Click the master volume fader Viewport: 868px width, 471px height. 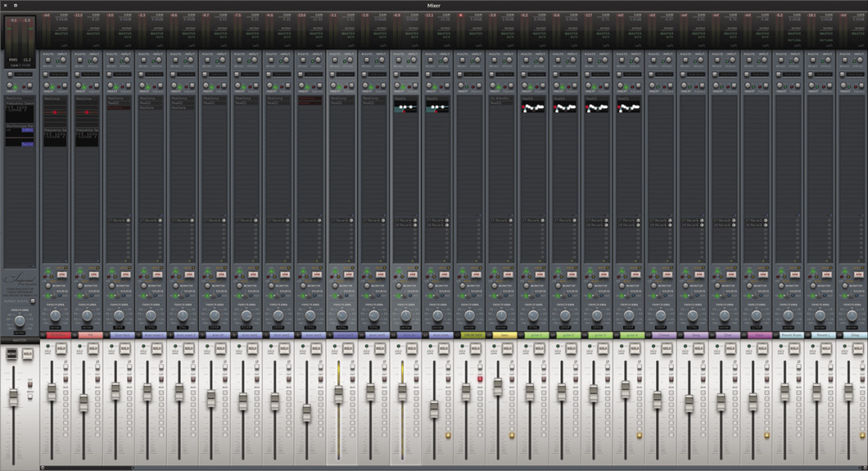(13, 396)
